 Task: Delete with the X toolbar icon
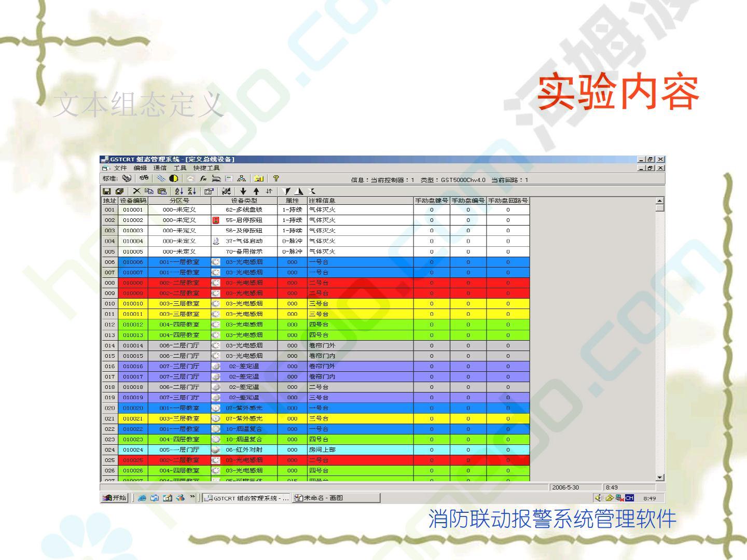[x=137, y=191]
